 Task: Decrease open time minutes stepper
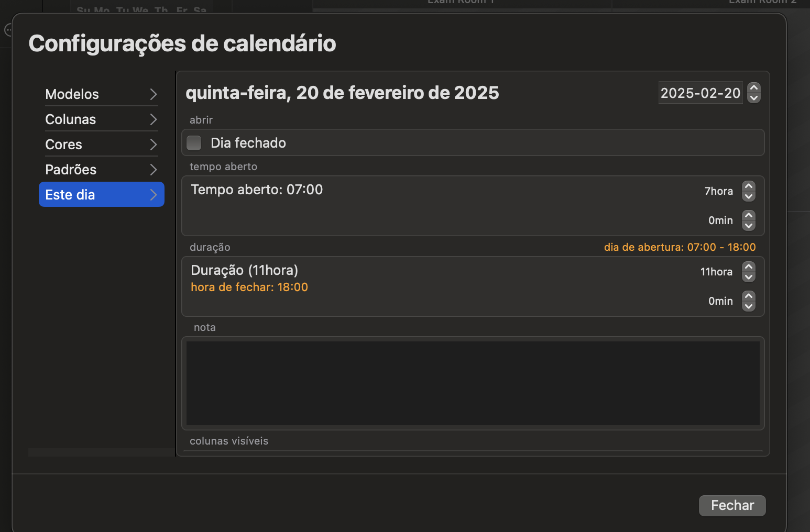[x=749, y=226]
